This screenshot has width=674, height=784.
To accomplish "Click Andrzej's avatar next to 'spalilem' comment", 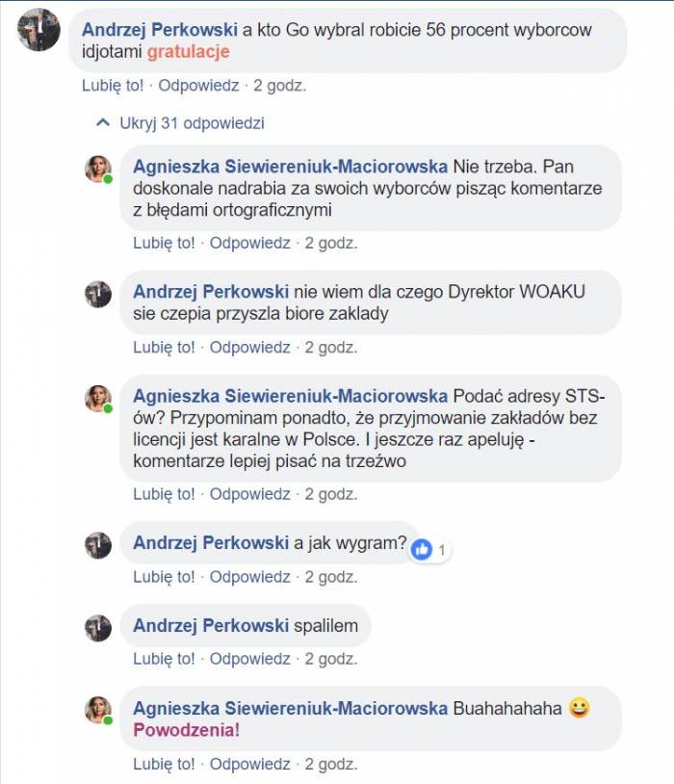I will coord(98,628).
